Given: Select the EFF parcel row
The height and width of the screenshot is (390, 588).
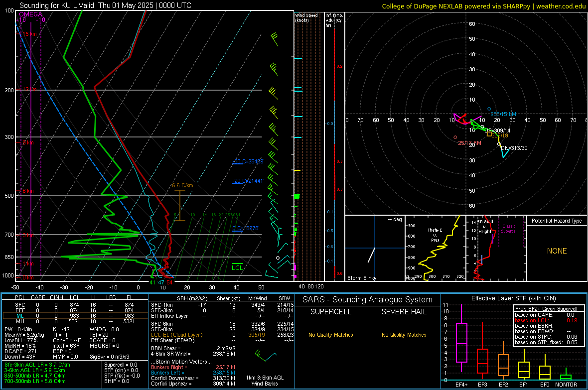Looking at the screenshot, I should [75, 310].
